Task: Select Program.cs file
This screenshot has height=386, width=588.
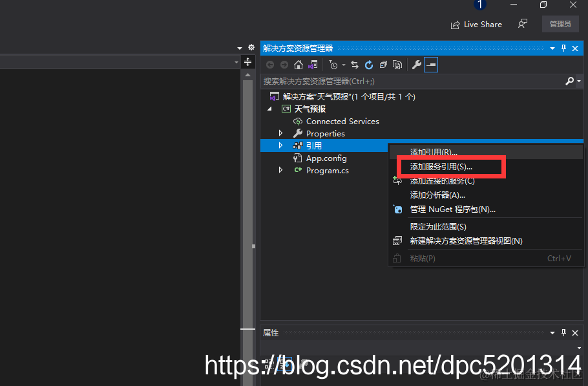Action: click(x=328, y=170)
